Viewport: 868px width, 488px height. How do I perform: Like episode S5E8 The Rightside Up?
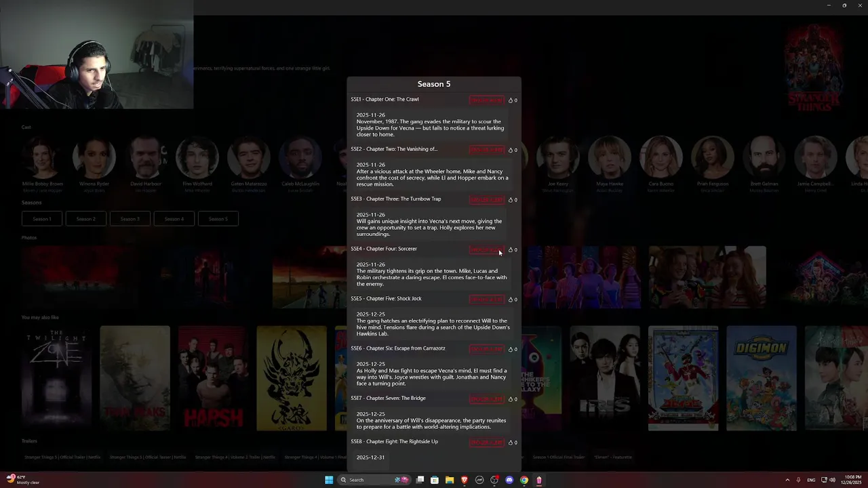[511, 443]
